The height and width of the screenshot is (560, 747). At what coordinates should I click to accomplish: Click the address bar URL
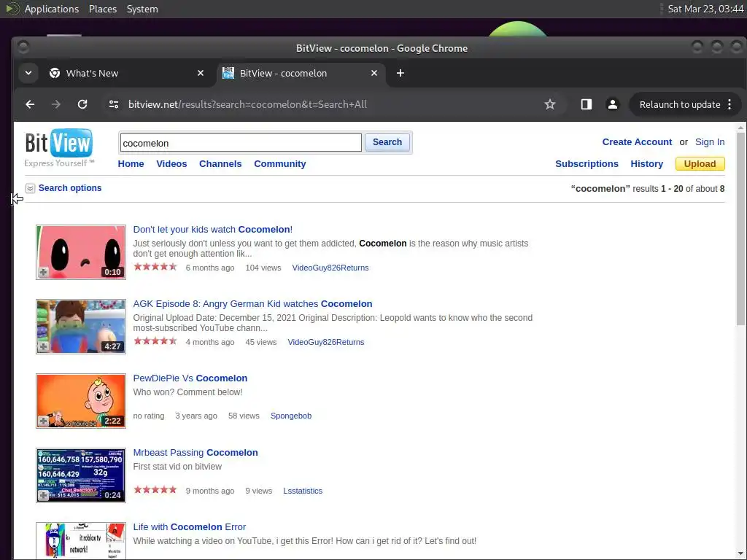[x=247, y=104]
